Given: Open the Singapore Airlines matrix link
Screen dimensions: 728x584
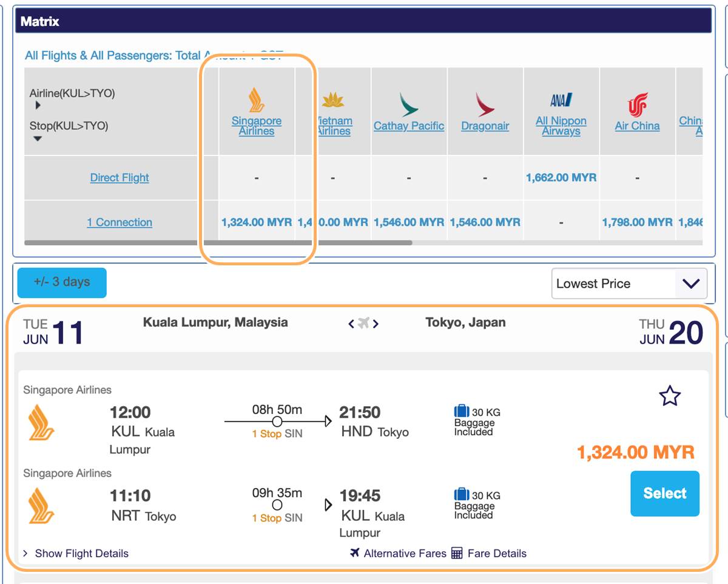Looking at the screenshot, I should tap(257, 126).
